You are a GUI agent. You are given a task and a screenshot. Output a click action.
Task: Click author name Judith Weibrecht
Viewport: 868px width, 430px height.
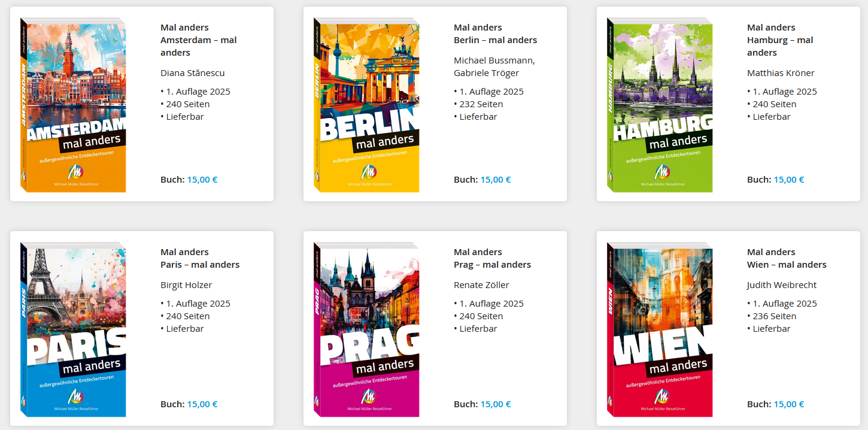782,285
